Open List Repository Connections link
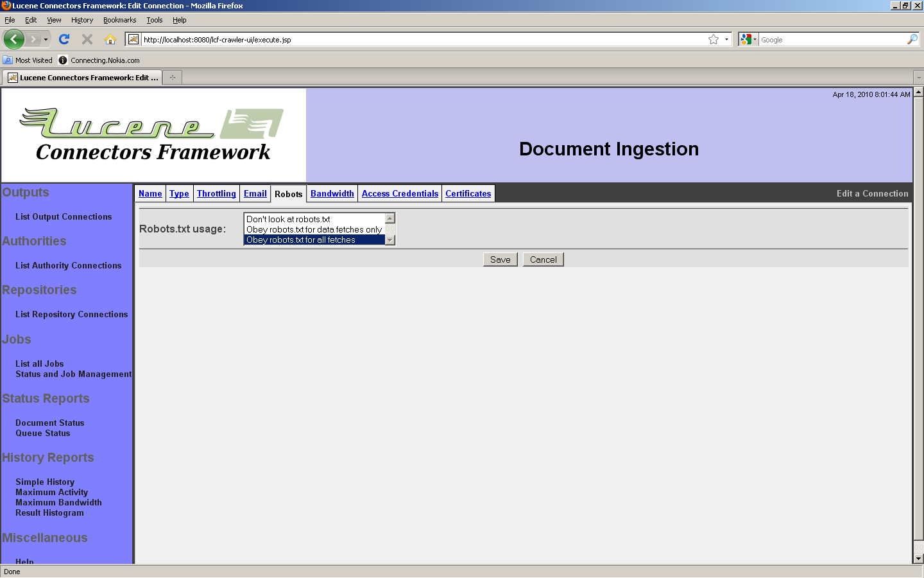This screenshot has height=578, width=924. (x=71, y=314)
